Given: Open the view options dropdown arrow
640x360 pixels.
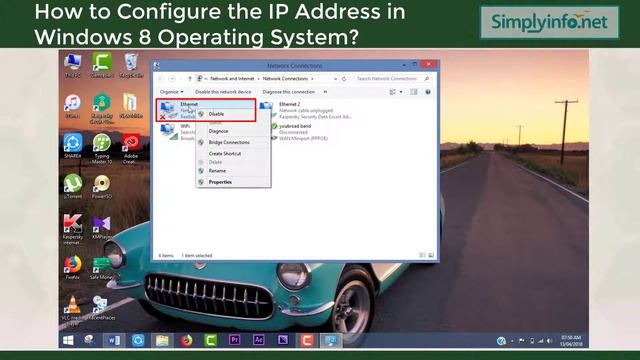Looking at the screenshot, I should pyautogui.click(x=401, y=92).
